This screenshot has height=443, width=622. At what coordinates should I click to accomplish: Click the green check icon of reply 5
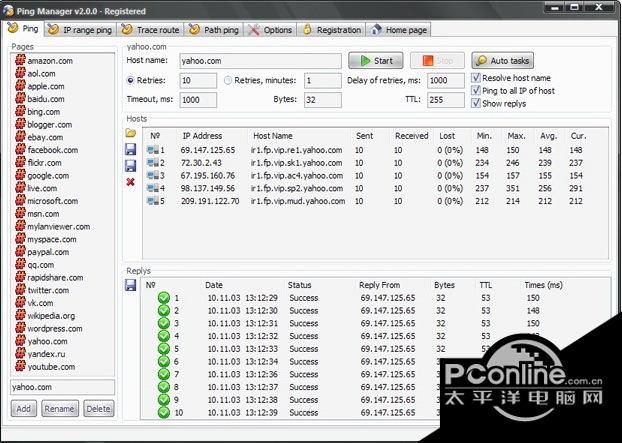pos(163,349)
